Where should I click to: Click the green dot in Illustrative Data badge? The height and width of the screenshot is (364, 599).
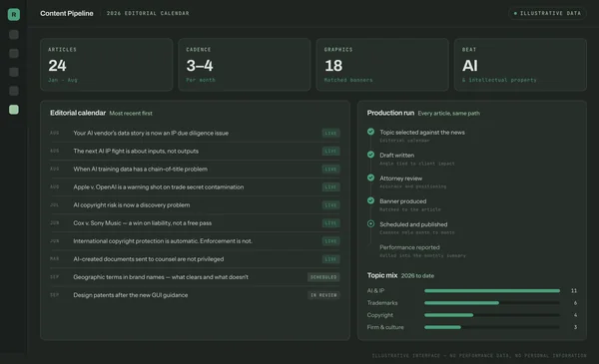pos(515,13)
